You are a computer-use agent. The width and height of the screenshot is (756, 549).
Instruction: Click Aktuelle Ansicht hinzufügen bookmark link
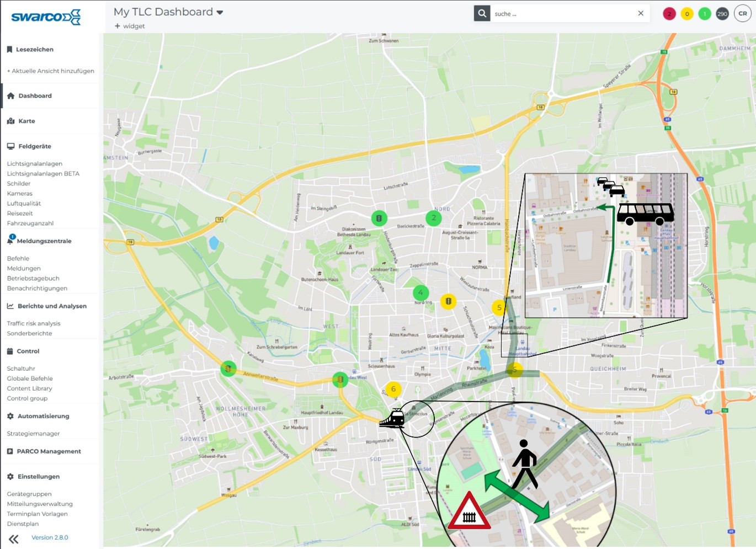pyautogui.click(x=51, y=71)
